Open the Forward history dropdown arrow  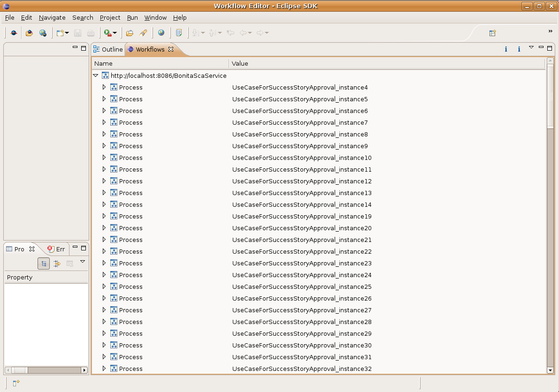coord(267,33)
